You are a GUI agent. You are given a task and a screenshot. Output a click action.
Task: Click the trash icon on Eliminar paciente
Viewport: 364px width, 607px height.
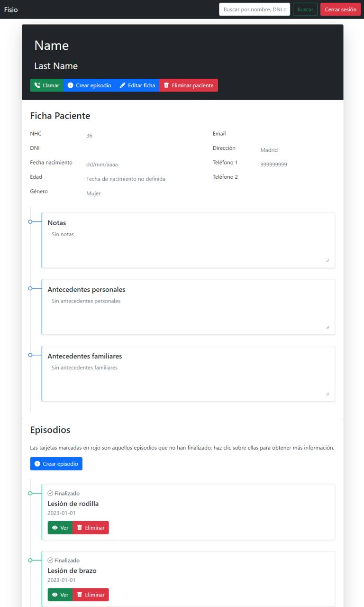coord(166,85)
